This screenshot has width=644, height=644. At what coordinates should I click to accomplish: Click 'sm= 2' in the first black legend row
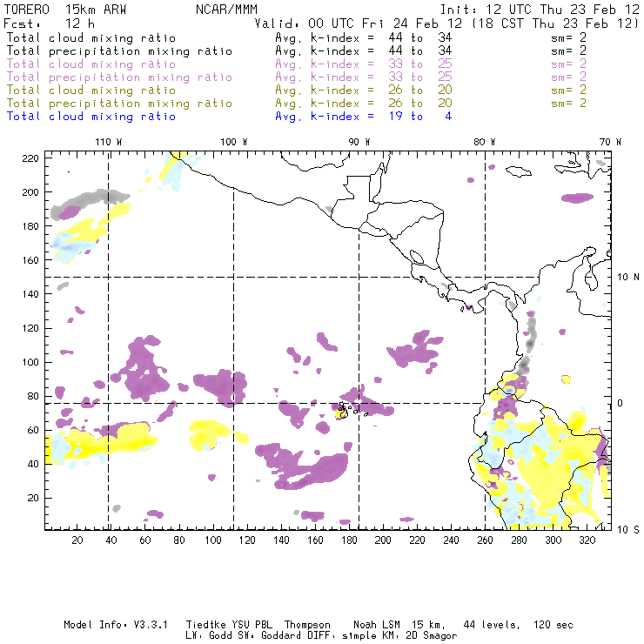click(568, 37)
